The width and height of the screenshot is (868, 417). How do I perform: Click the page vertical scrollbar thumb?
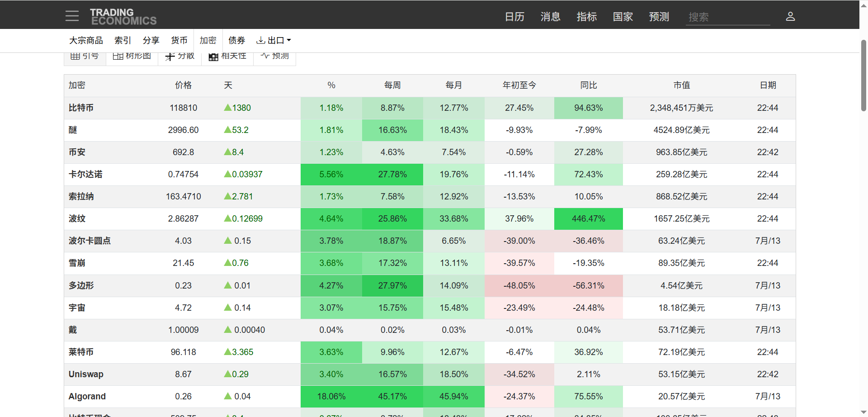click(x=863, y=75)
